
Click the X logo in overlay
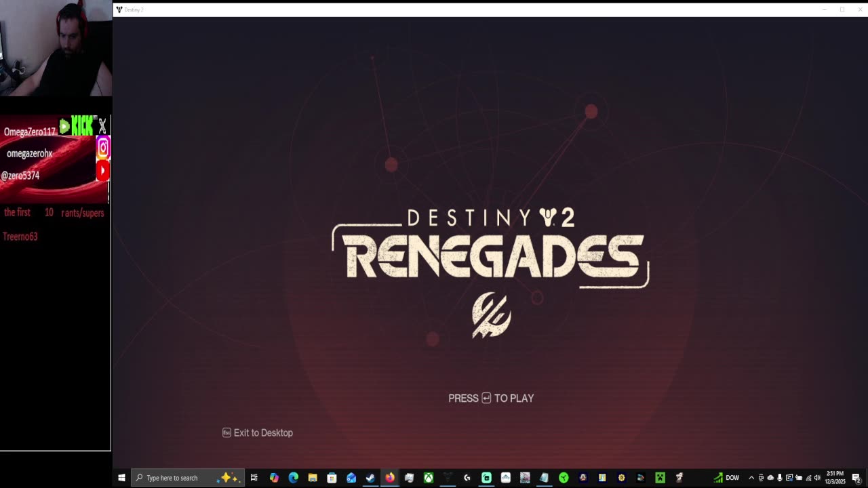point(102,126)
